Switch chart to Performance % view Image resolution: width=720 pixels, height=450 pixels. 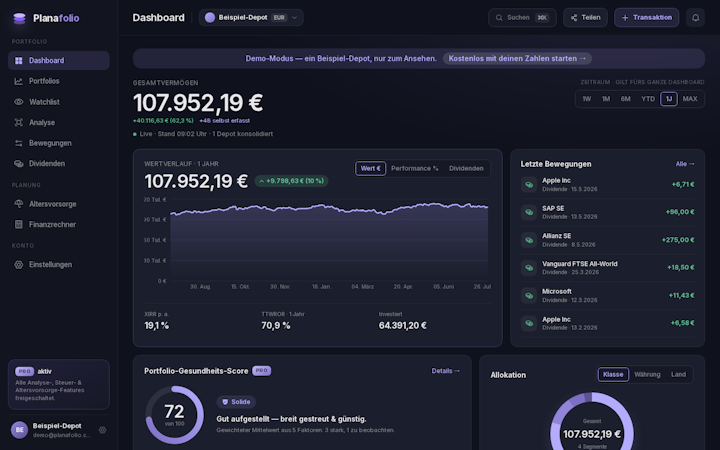click(x=415, y=169)
